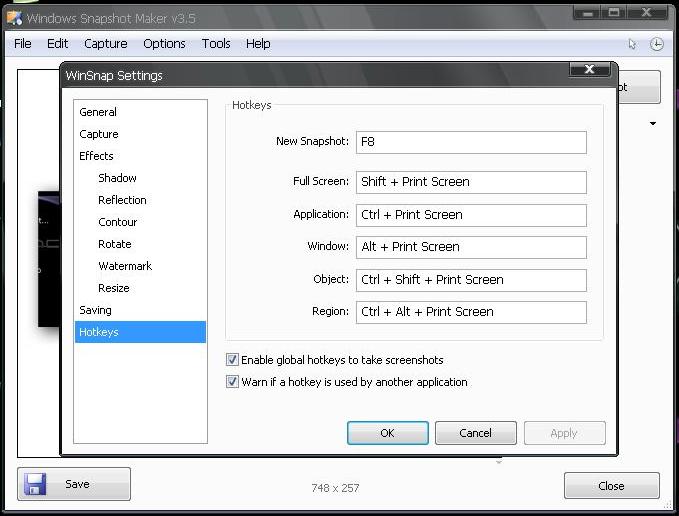Viewport: 679px width, 516px height.
Task: Click the Application hotkey field
Action: (471, 215)
